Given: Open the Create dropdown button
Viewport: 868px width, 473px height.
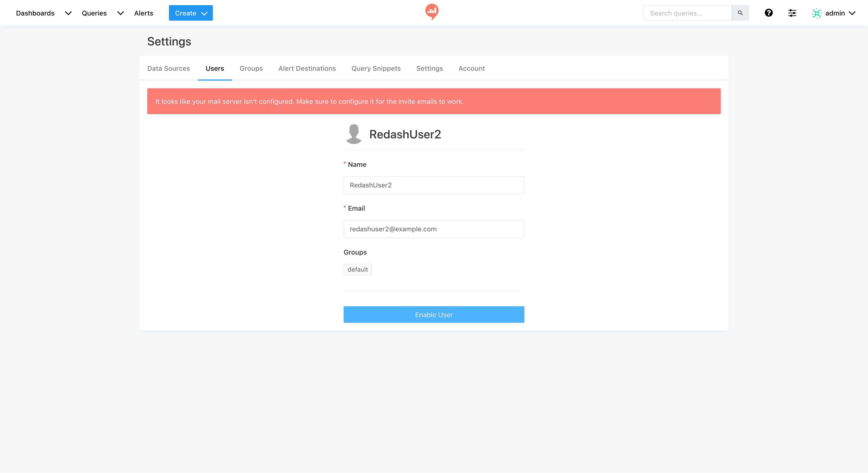Looking at the screenshot, I should pyautogui.click(x=190, y=13).
